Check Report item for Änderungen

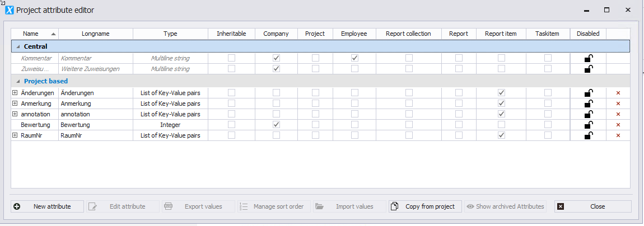point(501,93)
